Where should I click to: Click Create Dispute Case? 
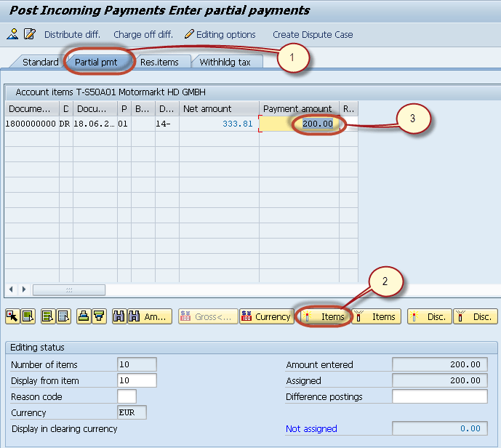[313, 34]
